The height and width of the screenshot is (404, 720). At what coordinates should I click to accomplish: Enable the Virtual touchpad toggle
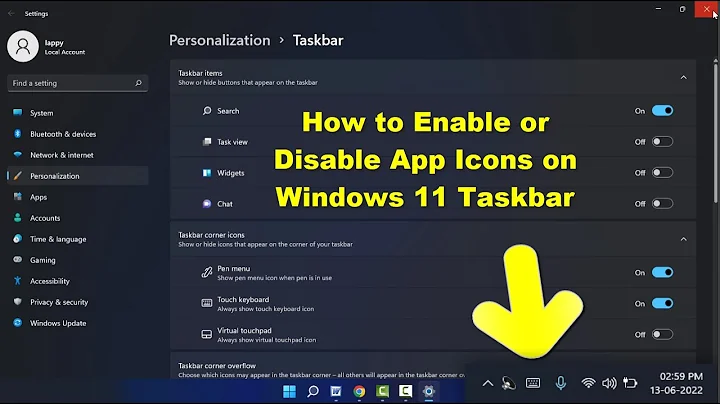click(x=662, y=334)
